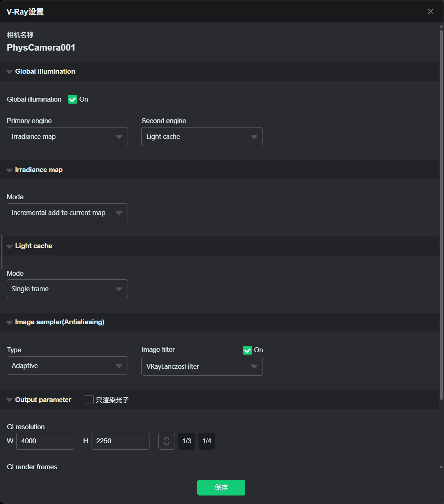The height and width of the screenshot is (504, 444).
Task: Open the image sampler Type dropdown
Action: [67, 366]
